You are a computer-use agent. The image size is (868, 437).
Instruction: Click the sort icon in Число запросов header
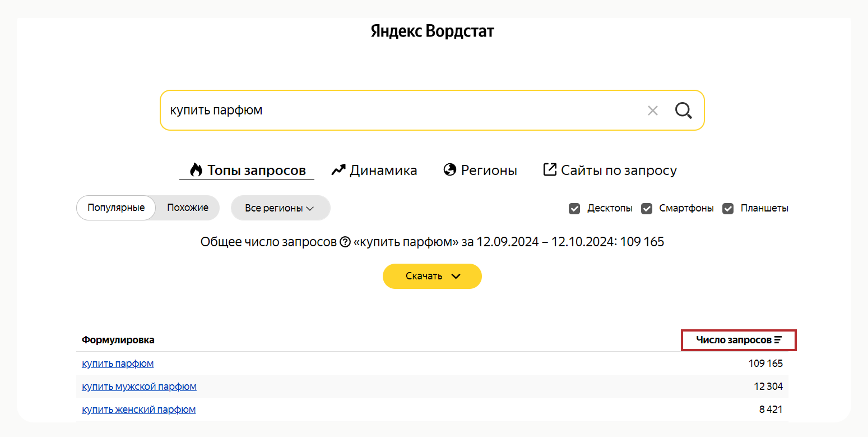click(779, 339)
